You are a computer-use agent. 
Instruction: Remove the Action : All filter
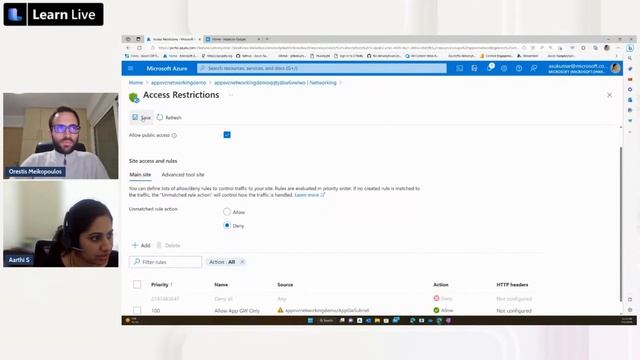click(x=242, y=262)
